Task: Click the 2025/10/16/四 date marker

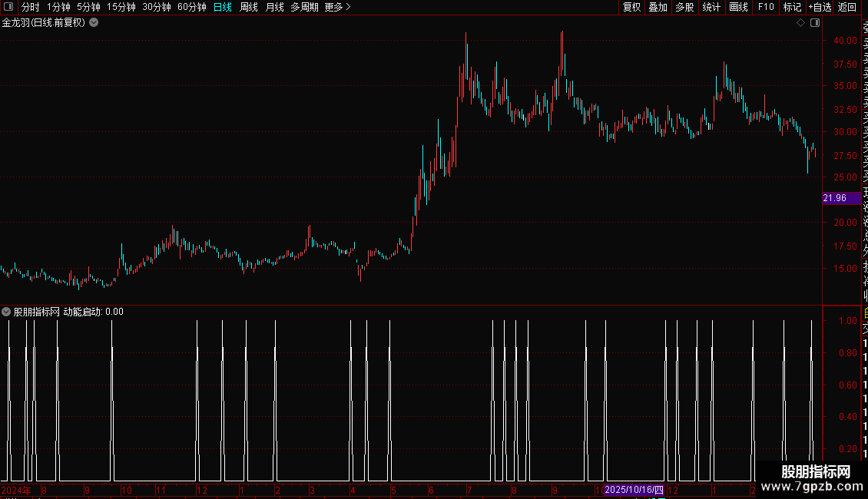Action: click(x=634, y=490)
